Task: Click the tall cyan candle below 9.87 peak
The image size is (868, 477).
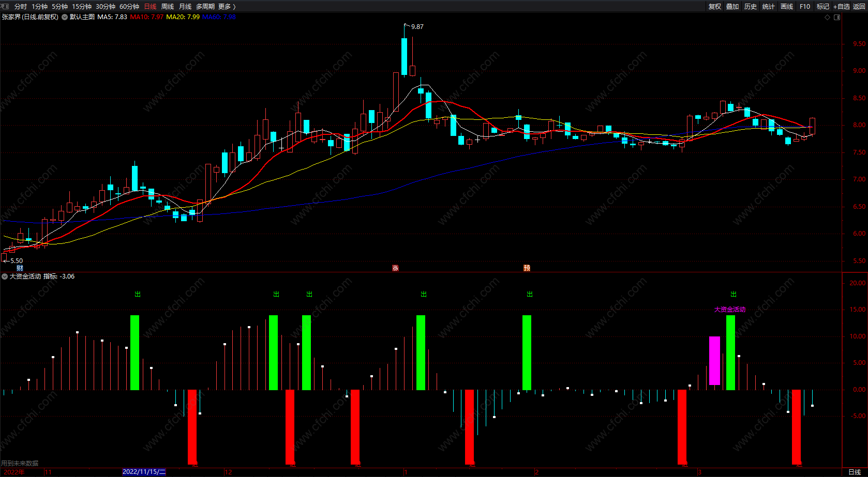Action: [x=404, y=56]
